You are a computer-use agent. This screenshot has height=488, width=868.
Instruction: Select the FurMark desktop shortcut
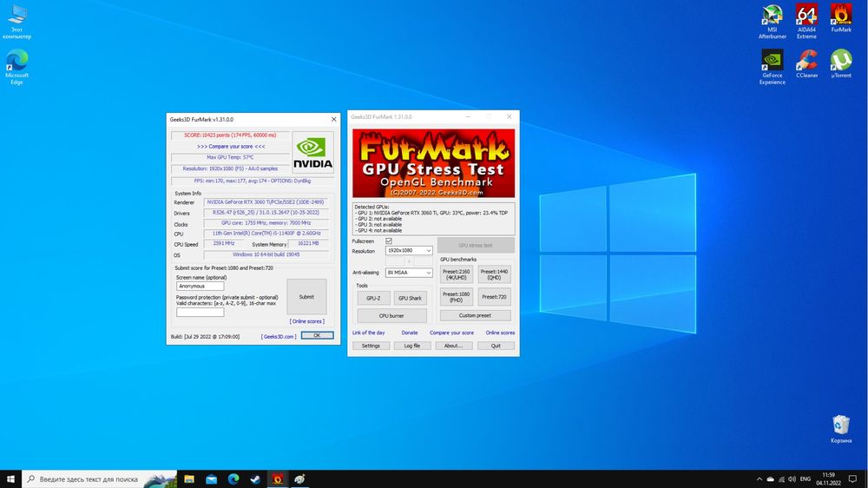click(x=841, y=18)
